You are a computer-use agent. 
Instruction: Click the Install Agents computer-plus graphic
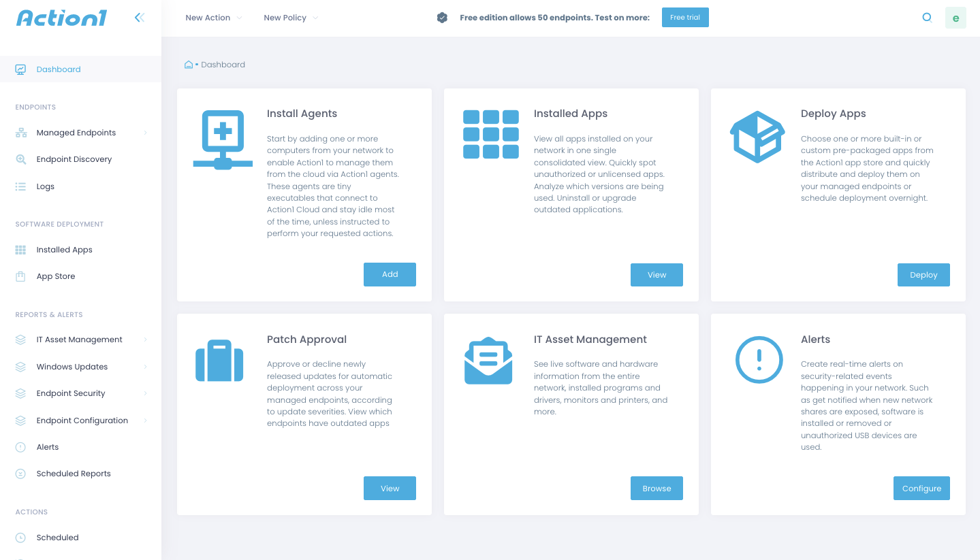(223, 139)
